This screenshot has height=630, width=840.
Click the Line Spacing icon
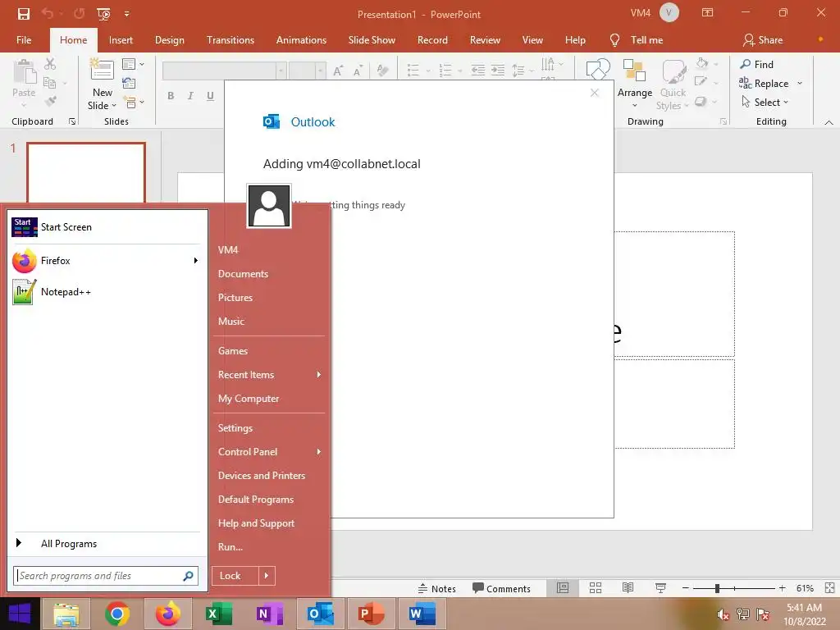click(518, 71)
